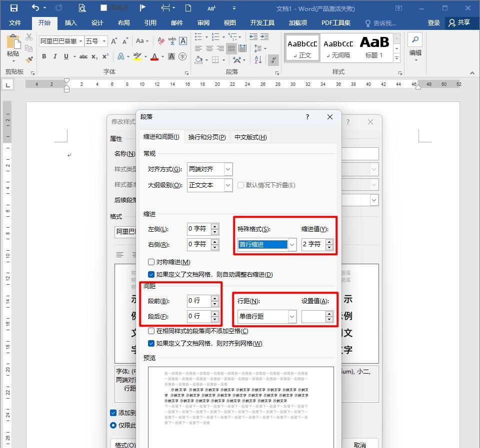Select the Format Painter brush icon
Image resolution: width=480 pixels, height=448 pixels.
[29, 60]
